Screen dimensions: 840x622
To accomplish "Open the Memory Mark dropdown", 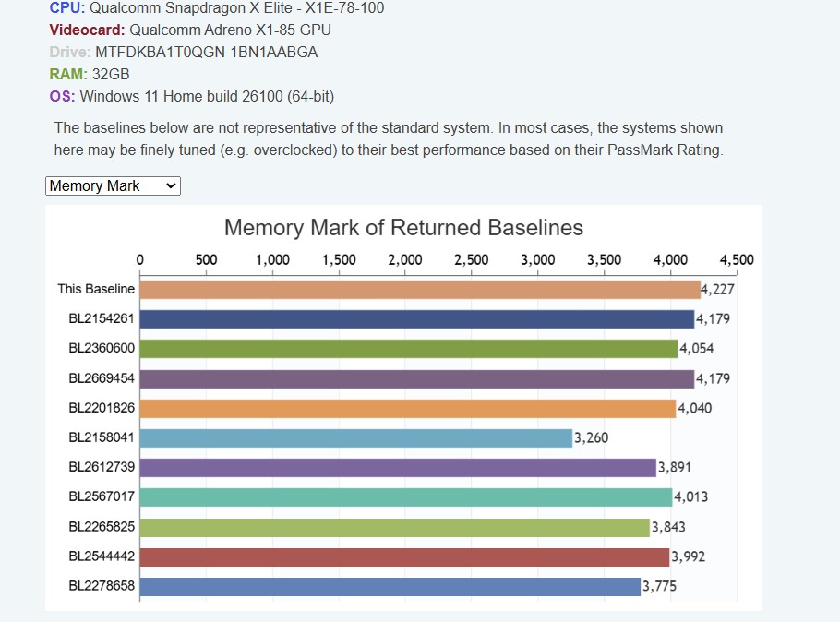I will [x=113, y=186].
